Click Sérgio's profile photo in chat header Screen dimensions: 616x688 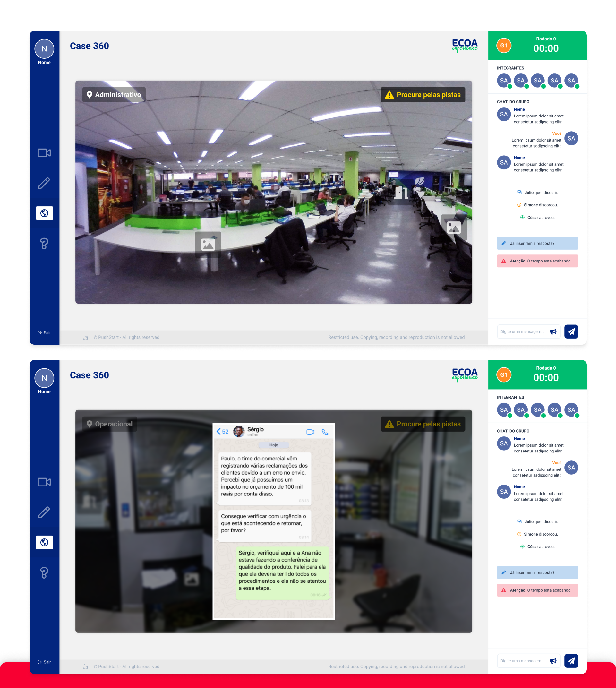click(239, 432)
